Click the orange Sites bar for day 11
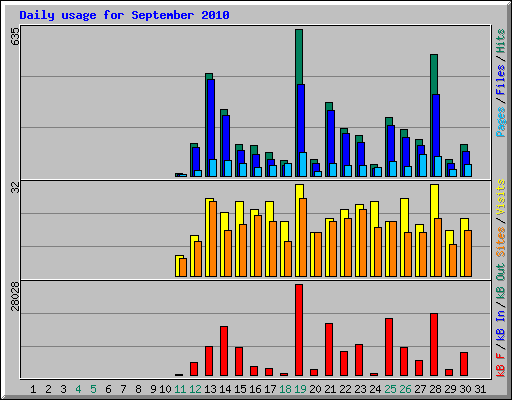This screenshot has width=512, height=400. pyautogui.click(x=183, y=267)
